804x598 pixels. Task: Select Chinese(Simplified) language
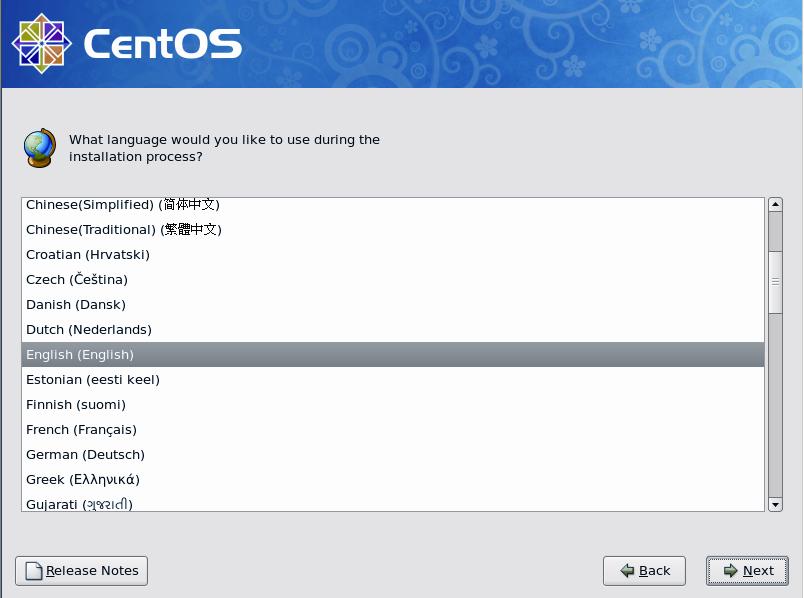pos(200,204)
